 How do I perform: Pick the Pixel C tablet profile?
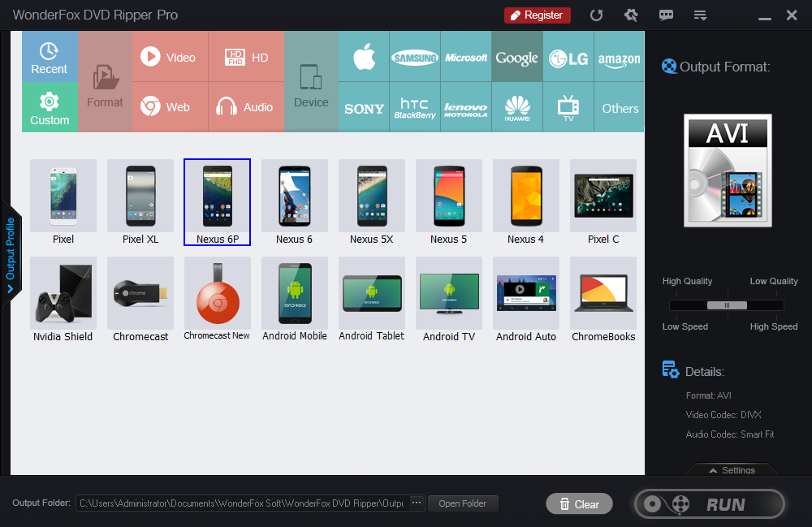tap(603, 202)
